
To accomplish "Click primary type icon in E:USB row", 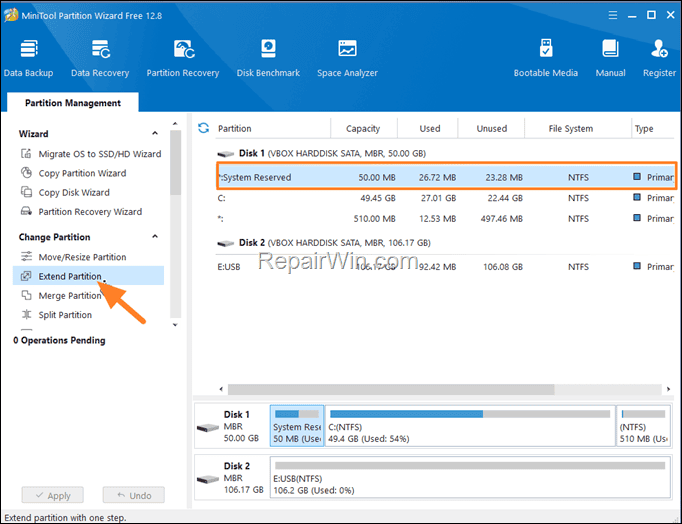I will [x=637, y=266].
